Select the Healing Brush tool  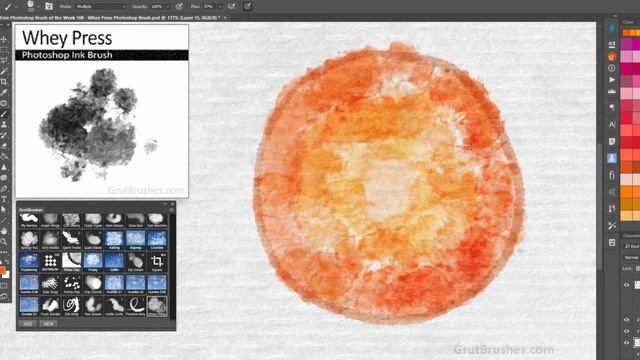[x=4, y=103]
